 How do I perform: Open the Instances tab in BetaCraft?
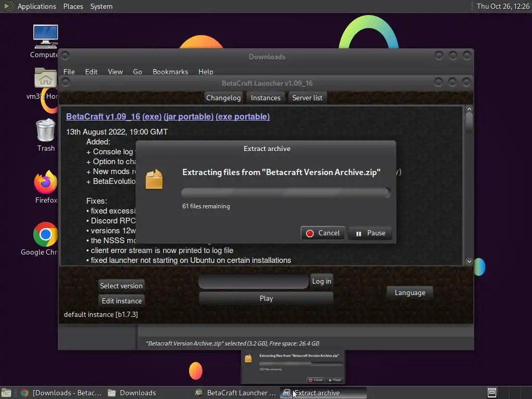pos(265,98)
